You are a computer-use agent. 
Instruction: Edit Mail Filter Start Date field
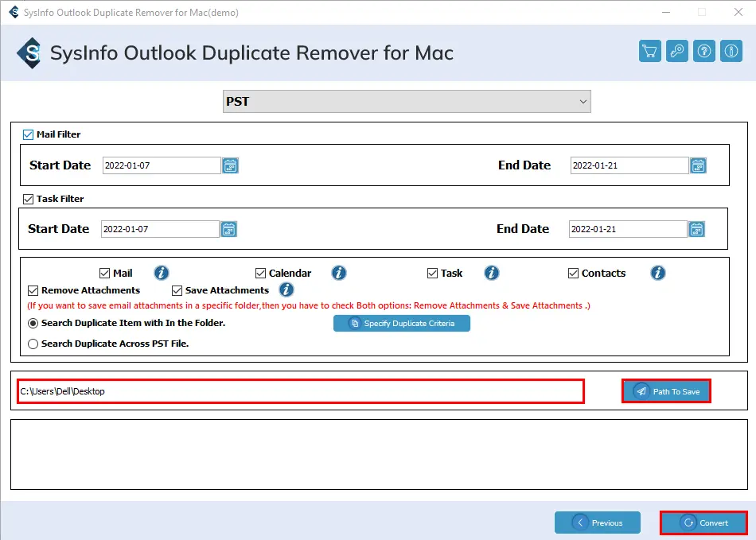[162, 165]
